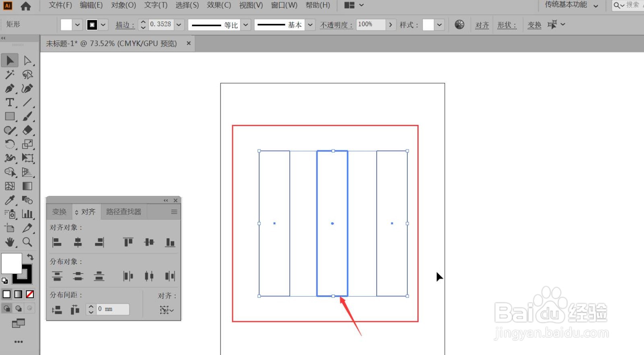Select the Perspective Grid tool

point(27,172)
